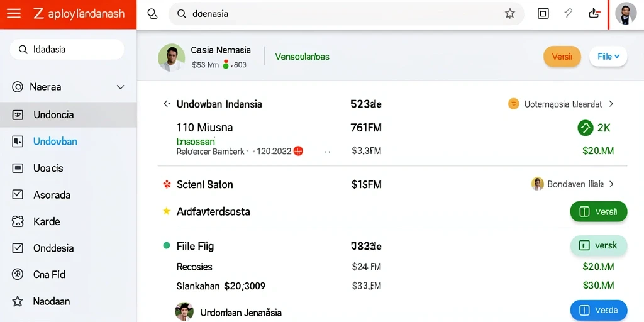This screenshot has height=322, width=644.
Task: Click the blue Vesda button
Action: (599, 311)
